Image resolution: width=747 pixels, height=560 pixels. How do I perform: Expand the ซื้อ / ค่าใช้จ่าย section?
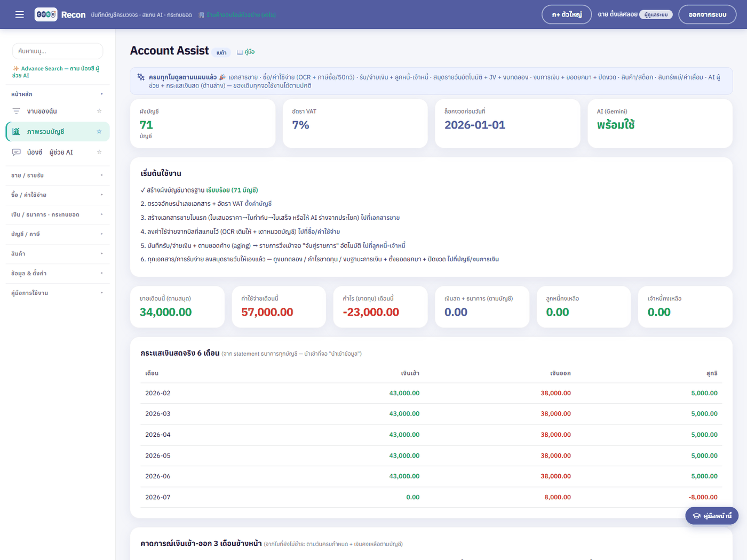(x=57, y=195)
